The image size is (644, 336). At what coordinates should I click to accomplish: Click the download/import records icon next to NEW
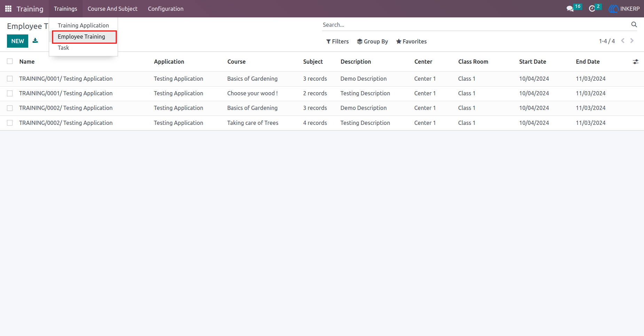click(35, 41)
